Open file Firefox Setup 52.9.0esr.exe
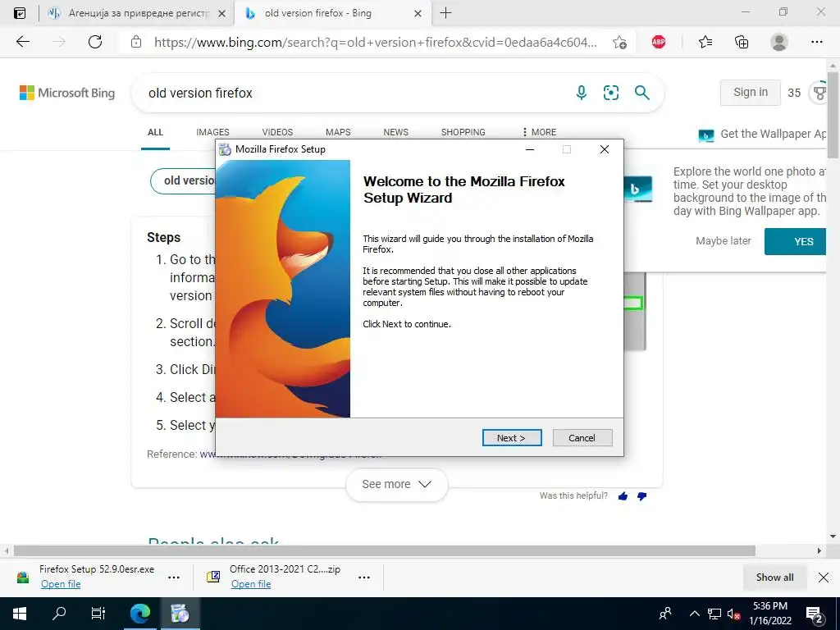 pos(61,584)
